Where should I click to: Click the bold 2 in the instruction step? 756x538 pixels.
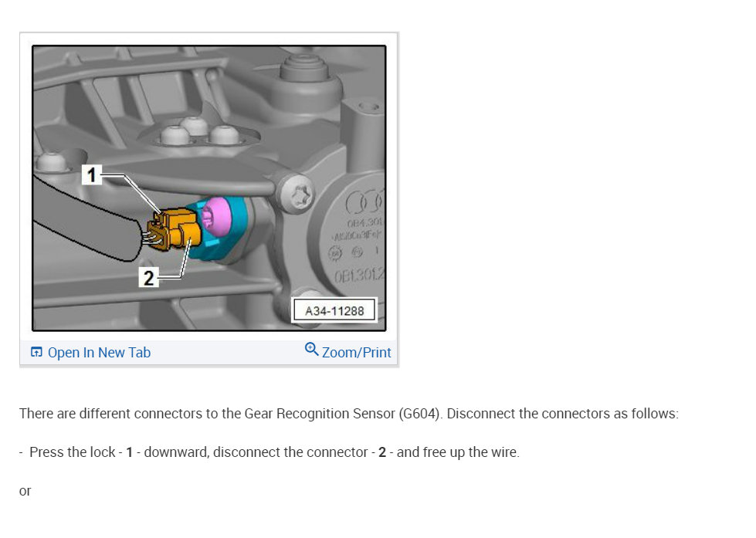click(382, 452)
